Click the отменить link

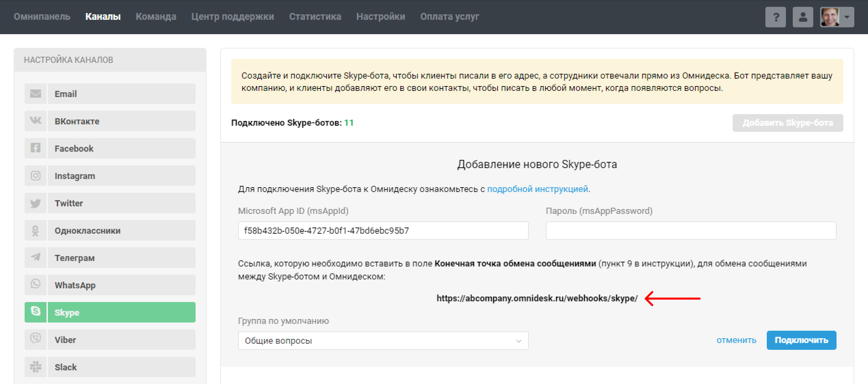click(736, 340)
